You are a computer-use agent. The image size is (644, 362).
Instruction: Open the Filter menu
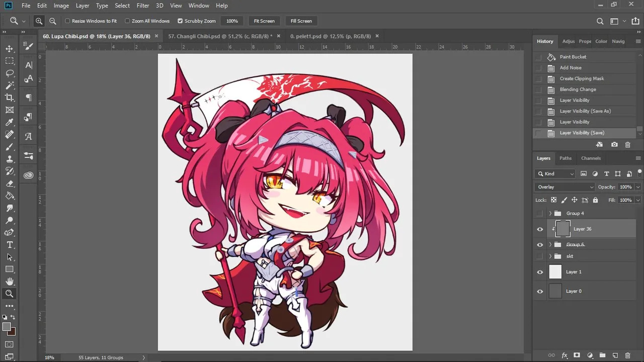(143, 6)
